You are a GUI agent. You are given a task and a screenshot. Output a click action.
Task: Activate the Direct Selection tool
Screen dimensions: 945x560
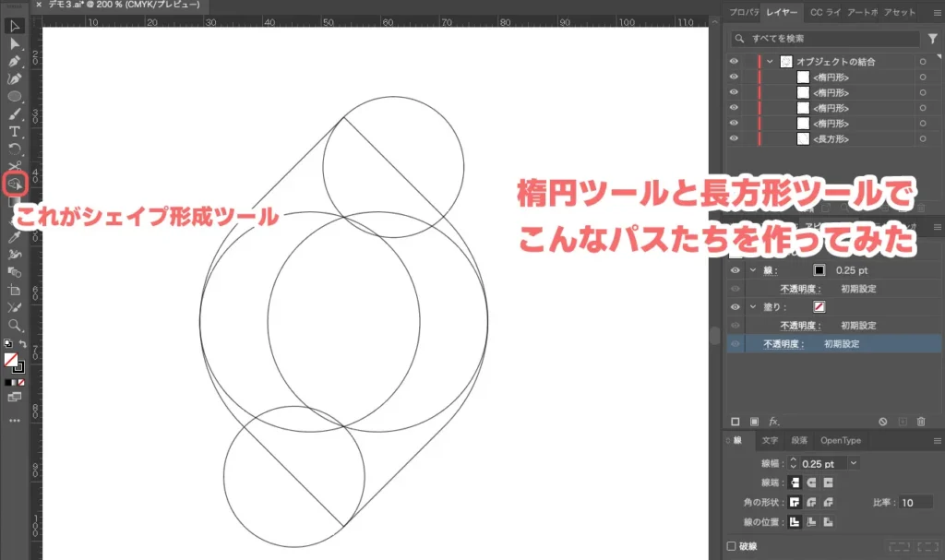(x=15, y=43)
